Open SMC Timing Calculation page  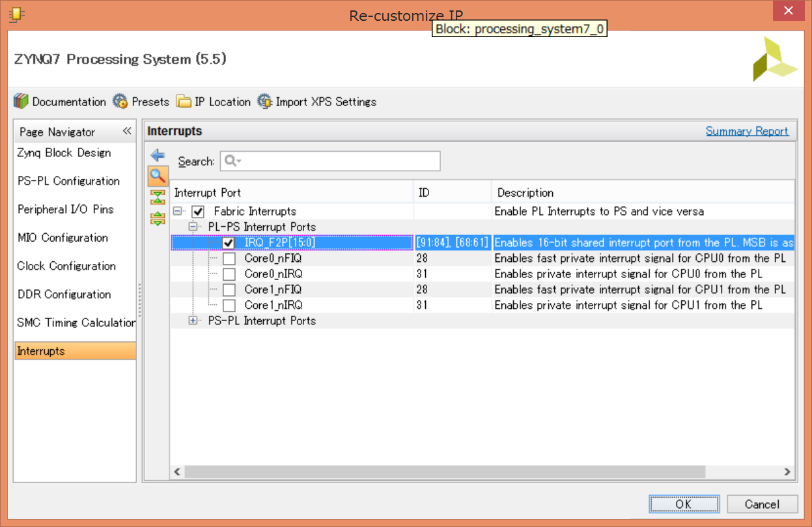pos(75,322)
